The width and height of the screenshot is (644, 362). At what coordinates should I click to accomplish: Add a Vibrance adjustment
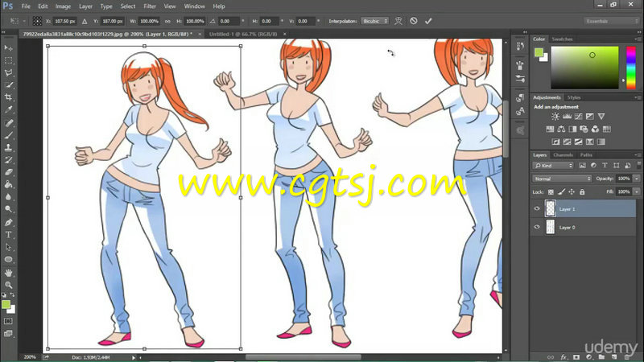[x=601, y=117]
